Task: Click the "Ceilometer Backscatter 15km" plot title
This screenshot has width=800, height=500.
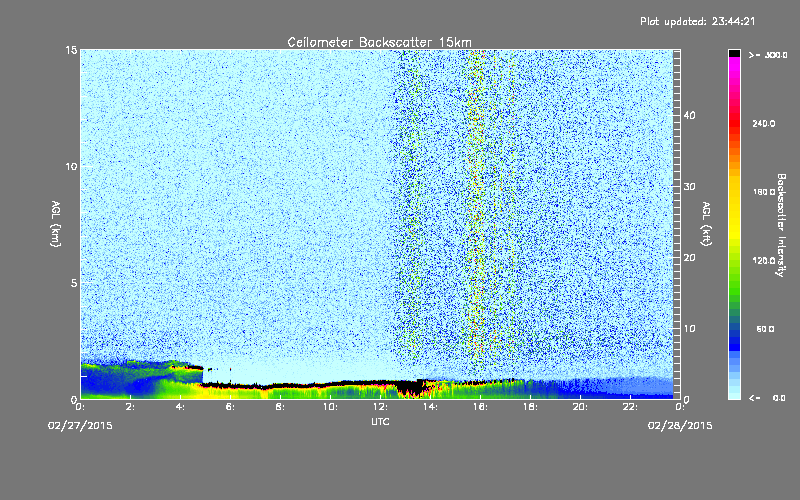Action: pyautogui.click(x=380, y=42)
